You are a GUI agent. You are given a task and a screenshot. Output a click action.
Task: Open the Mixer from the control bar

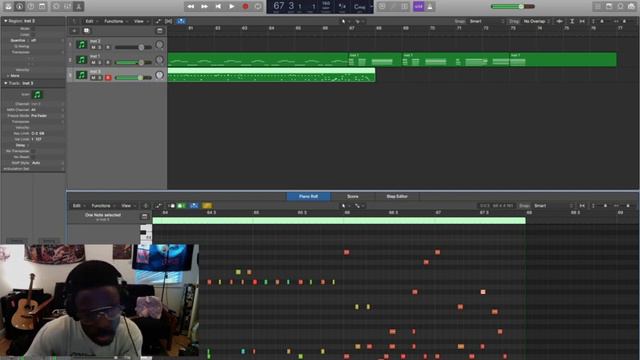(x=67, y=6)
